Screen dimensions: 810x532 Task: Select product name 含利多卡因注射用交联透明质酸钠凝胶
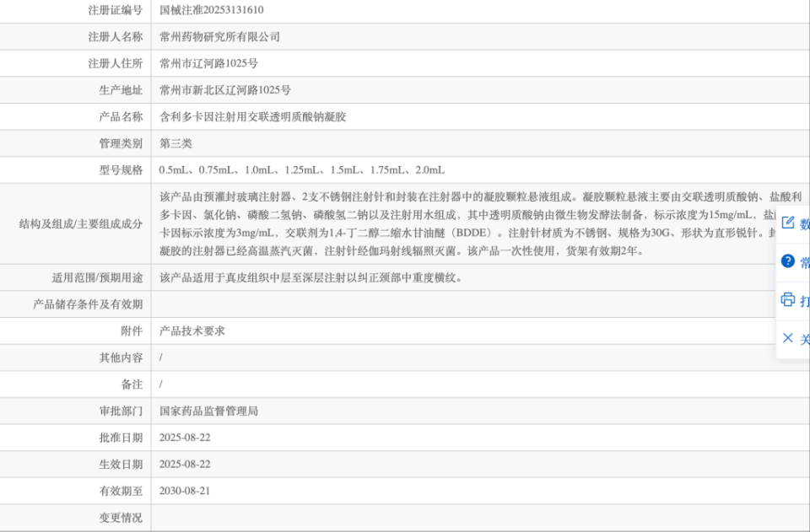point(252,116)
